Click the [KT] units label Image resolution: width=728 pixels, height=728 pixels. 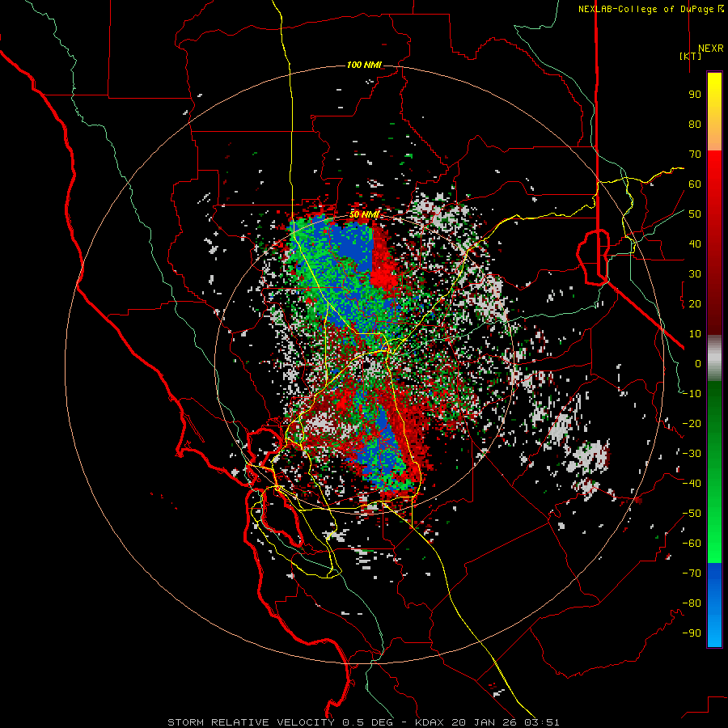pos(691,56)
